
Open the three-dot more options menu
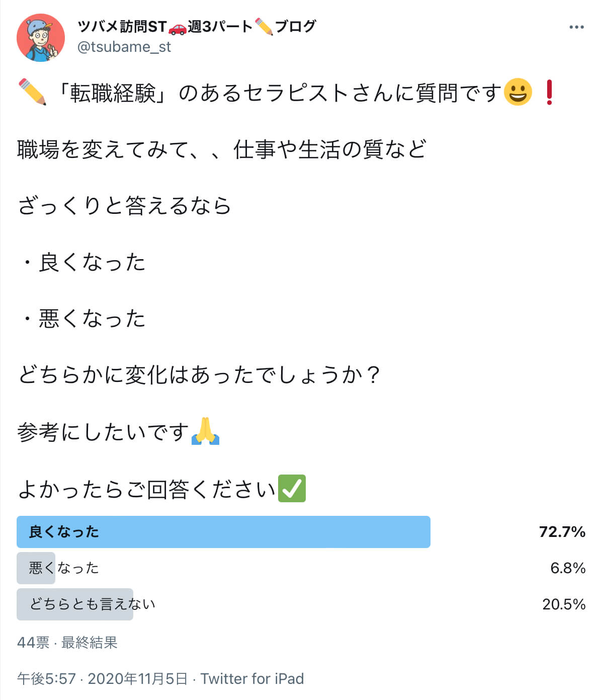[x=576, y=27]
